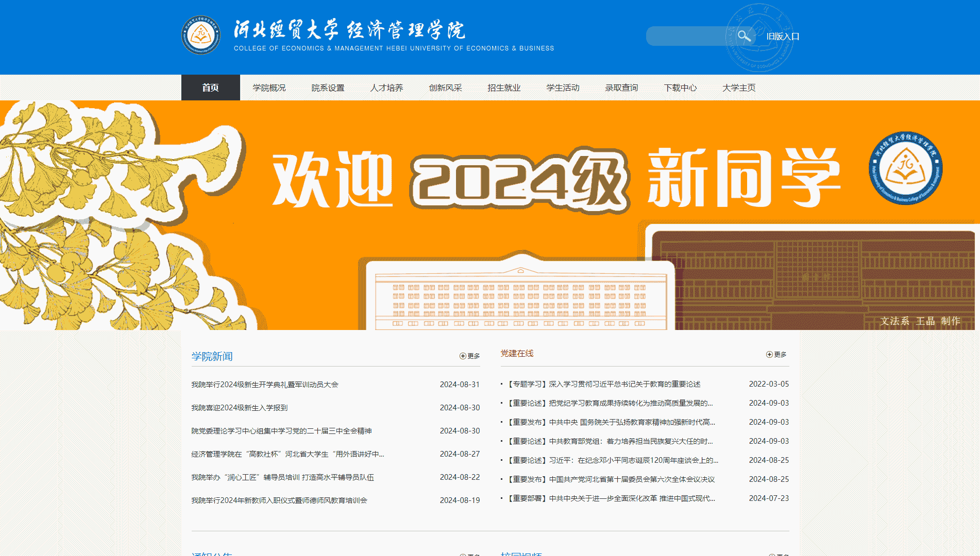Open 专题学习 article on 教育的重要论述
This screenshot has width=980, height=556.
[x=603, y=384]
